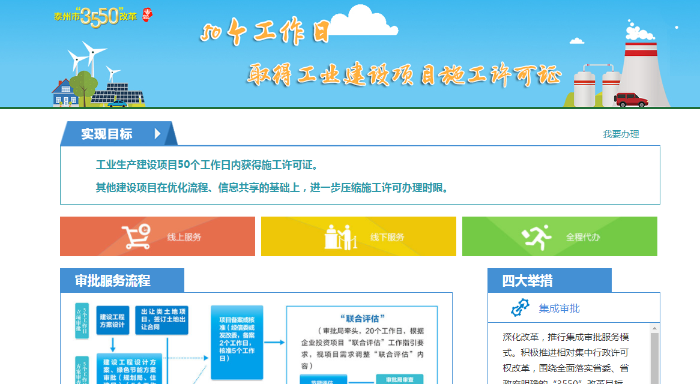
Task: Click the service desk icon for 线下服务
Action: [x=341, y=237]
